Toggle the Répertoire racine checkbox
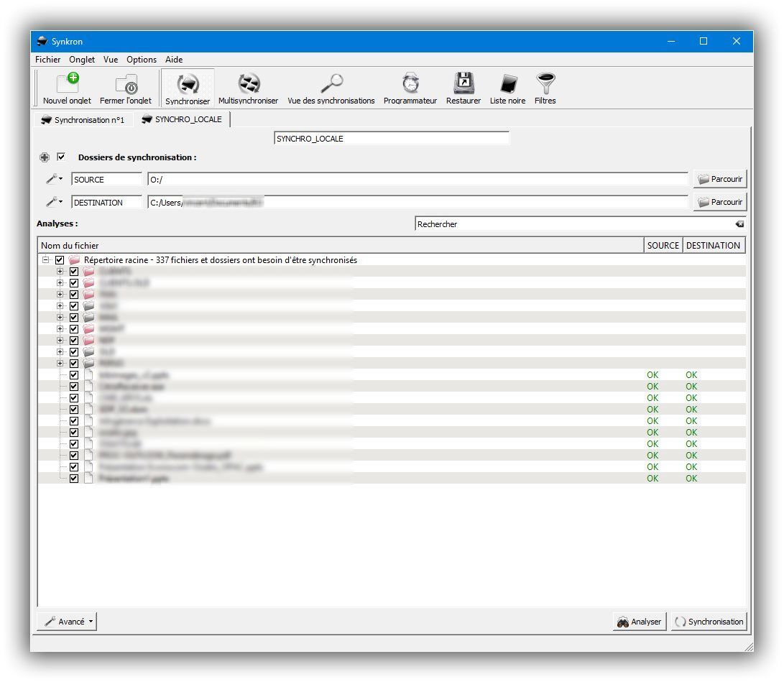784x682 pixels. pos(60,260)
